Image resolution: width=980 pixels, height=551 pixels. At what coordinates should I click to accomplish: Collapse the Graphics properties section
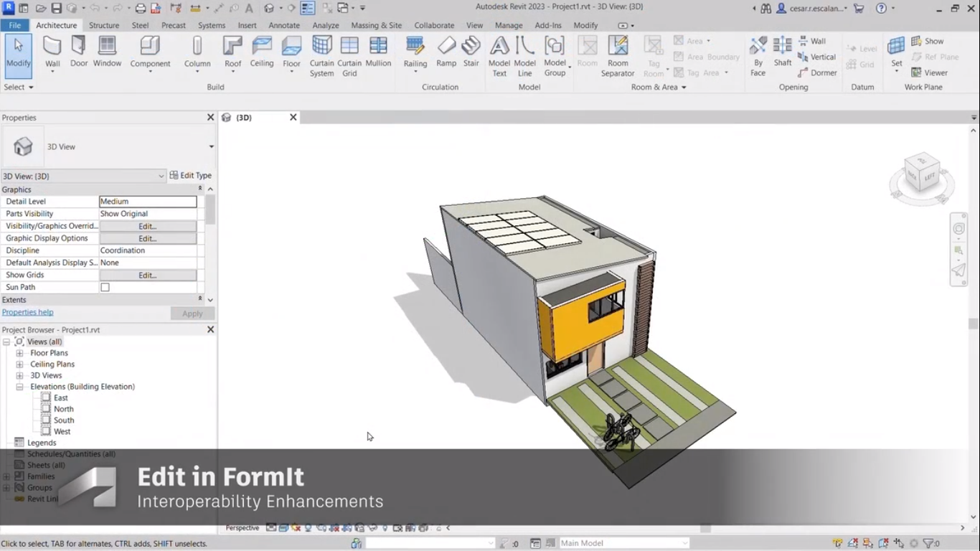pyautogui.click(x=200, y=189)
